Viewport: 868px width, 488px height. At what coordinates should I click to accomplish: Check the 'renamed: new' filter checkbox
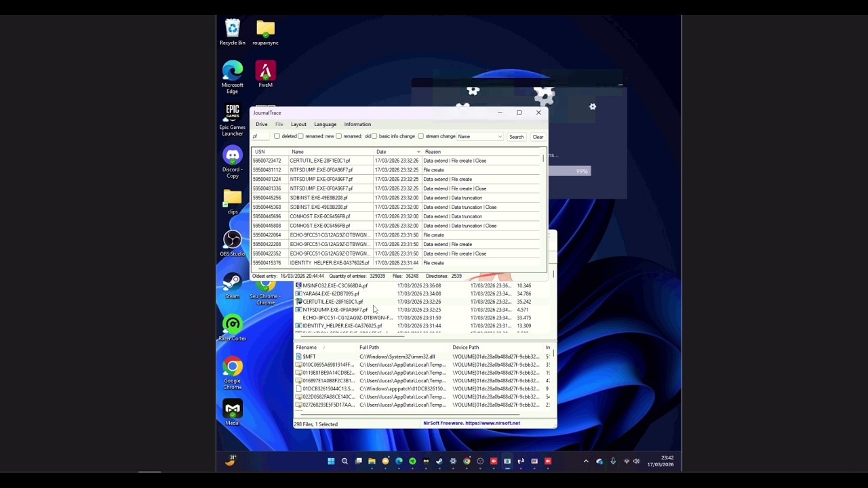point(301,136)
